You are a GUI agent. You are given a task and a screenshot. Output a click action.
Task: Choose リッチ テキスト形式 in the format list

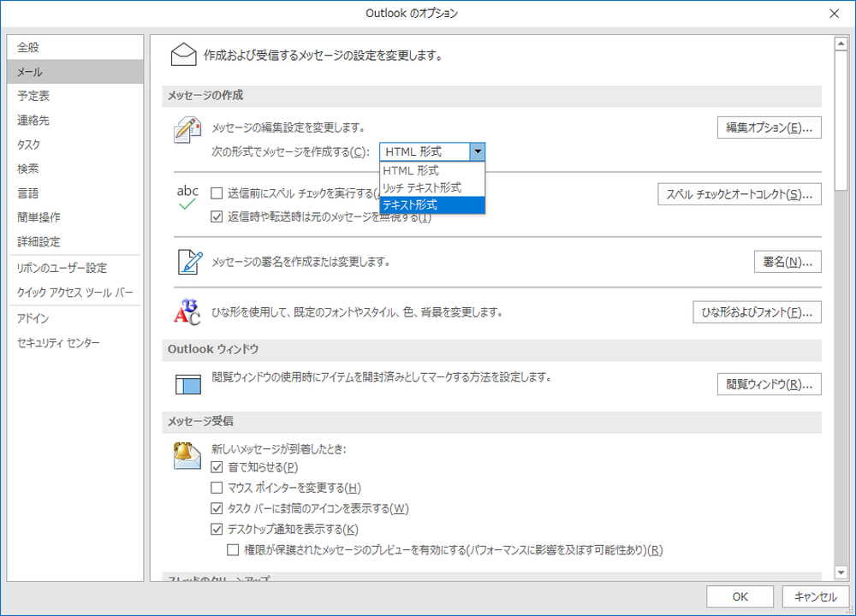click(431, 187)
